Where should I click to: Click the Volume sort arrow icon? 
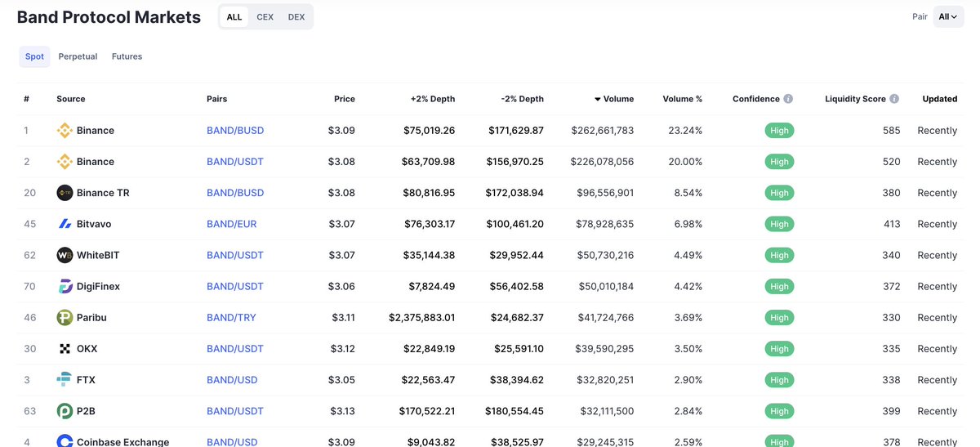(x=598, y=99)
